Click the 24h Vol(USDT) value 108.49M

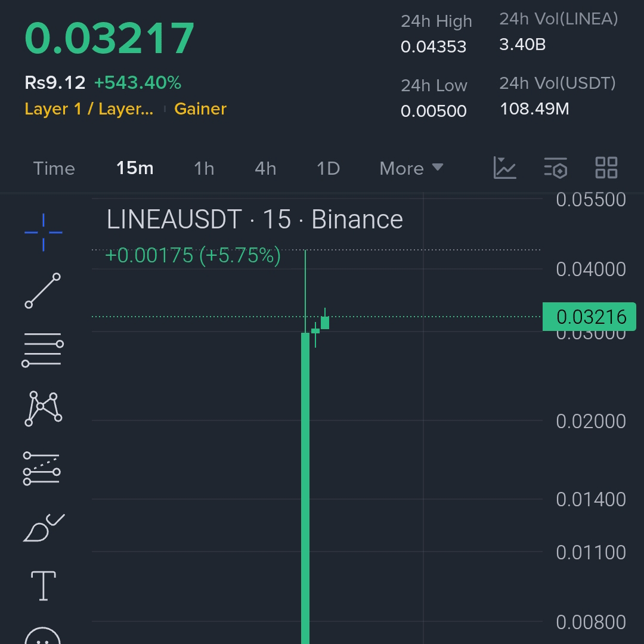(534, 109)
